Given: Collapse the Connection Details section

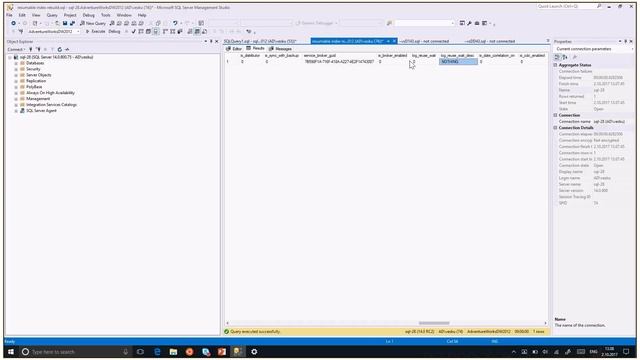Looking at the screenshot, I should coord(556,128).
